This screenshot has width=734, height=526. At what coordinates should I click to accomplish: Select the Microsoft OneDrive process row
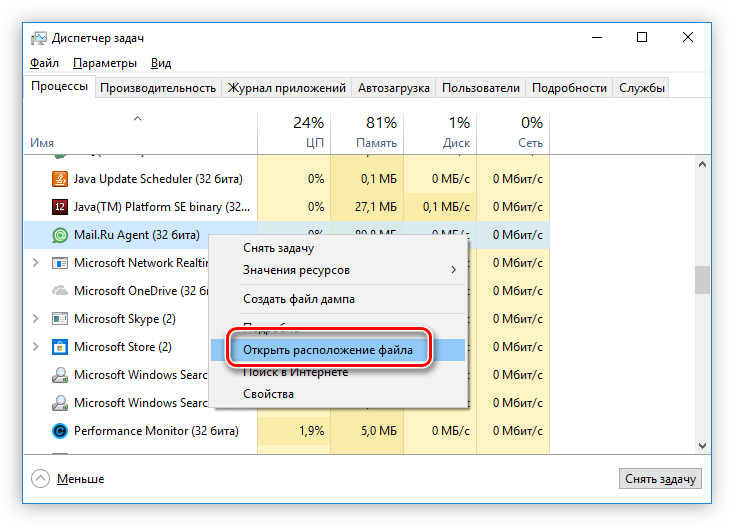point(286,291)
